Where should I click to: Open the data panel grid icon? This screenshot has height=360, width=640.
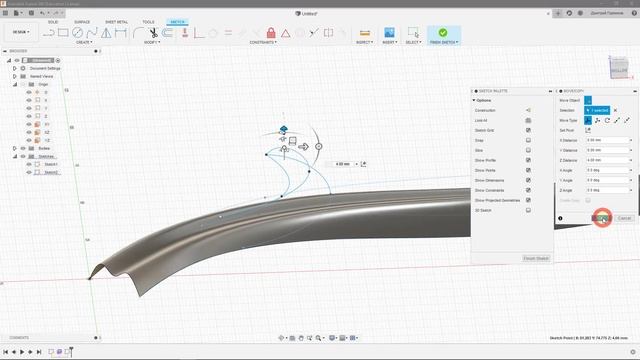coord(5,13)
